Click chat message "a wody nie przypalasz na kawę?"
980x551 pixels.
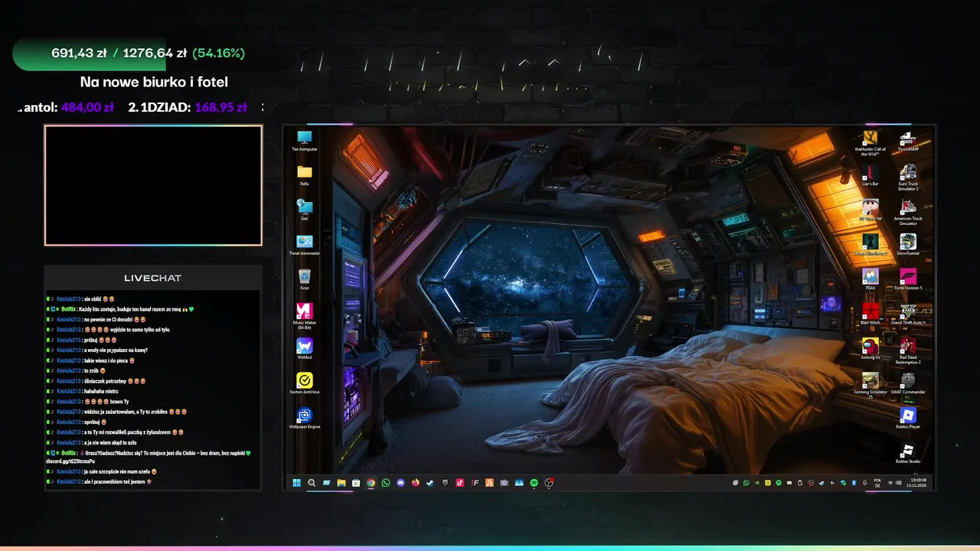tap(116, 350)
